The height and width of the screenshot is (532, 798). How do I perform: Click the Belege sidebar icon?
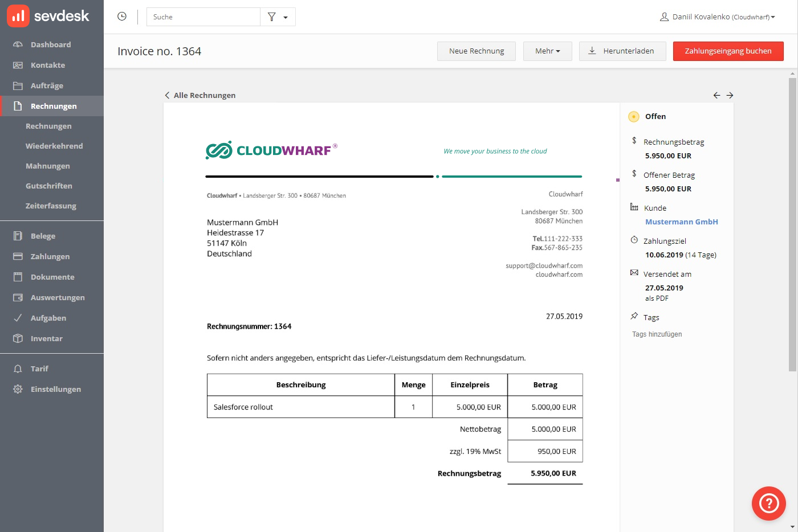tap(18, 236)
